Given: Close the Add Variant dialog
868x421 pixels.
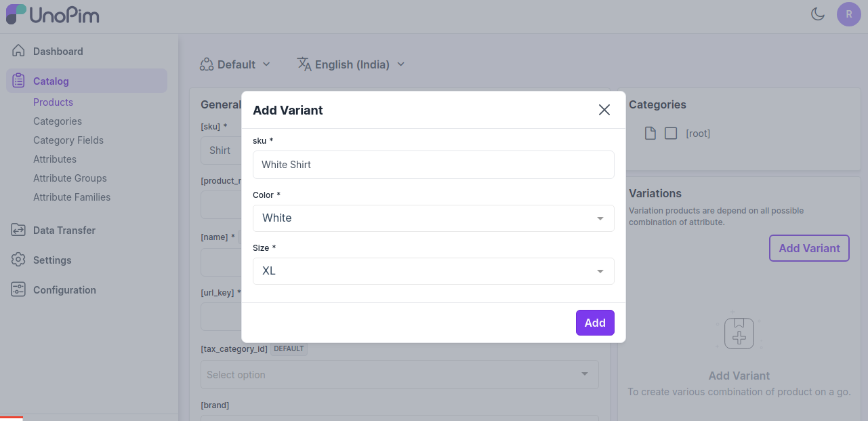Looking at the screenshot, I should click(x=604, y=110).
